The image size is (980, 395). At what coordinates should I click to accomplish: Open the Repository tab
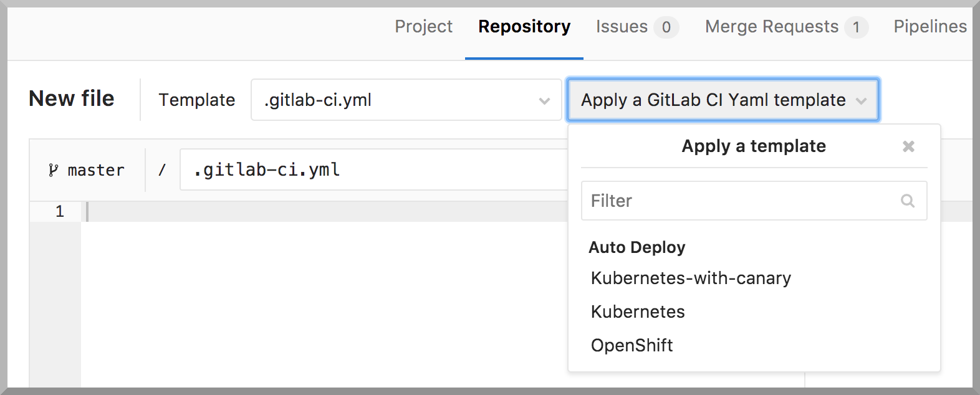pyautogui.click(x=524, y=27)
